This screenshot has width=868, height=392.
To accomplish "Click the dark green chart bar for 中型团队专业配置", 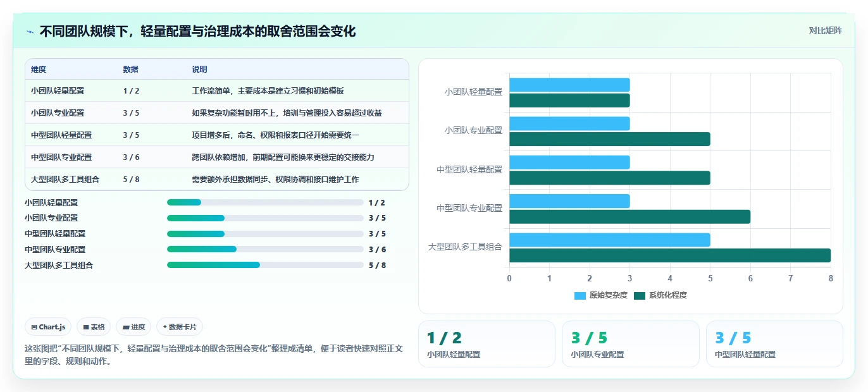I will coord(629,217).
